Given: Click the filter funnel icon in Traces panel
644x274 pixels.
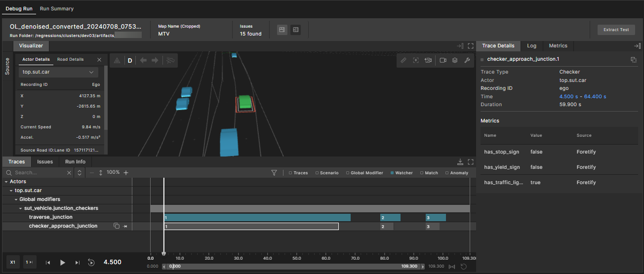Looking at the screenshot, I should (x=274, y=173).
